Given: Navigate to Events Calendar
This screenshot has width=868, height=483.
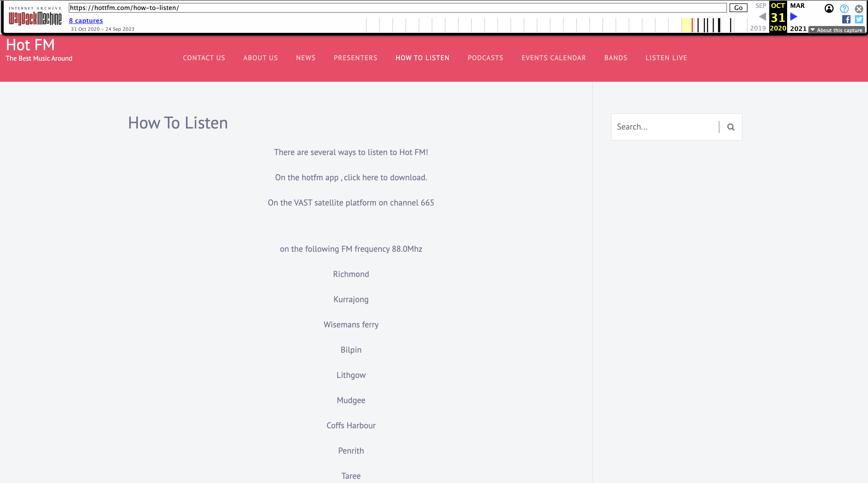Looking at the screenshot, I should coord(553,58).
